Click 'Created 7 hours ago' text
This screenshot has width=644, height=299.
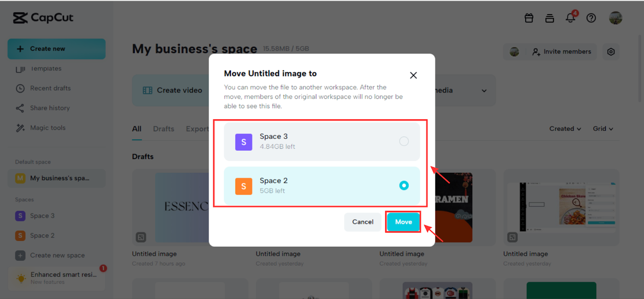[158, 264]
